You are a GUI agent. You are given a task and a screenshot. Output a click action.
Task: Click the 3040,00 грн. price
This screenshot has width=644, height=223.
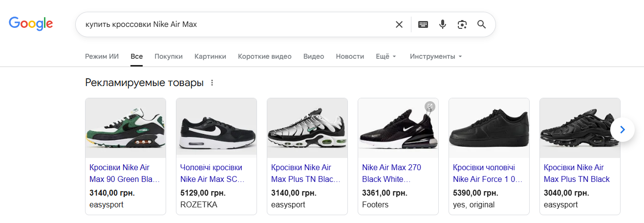pos(566,193)
